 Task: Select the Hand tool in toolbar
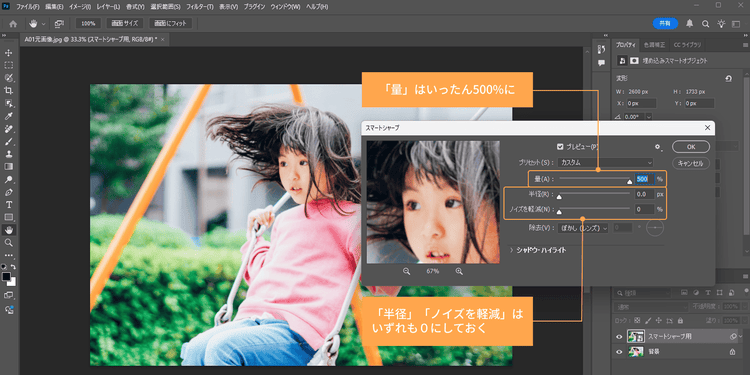pyautogui.click(x=9, y=230)
